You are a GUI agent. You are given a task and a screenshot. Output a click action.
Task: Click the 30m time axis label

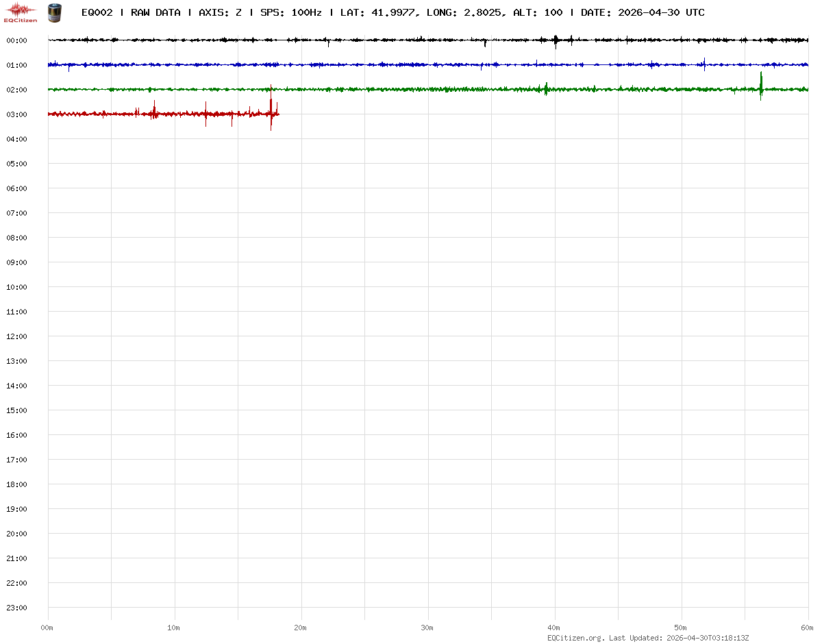point(427,628)
